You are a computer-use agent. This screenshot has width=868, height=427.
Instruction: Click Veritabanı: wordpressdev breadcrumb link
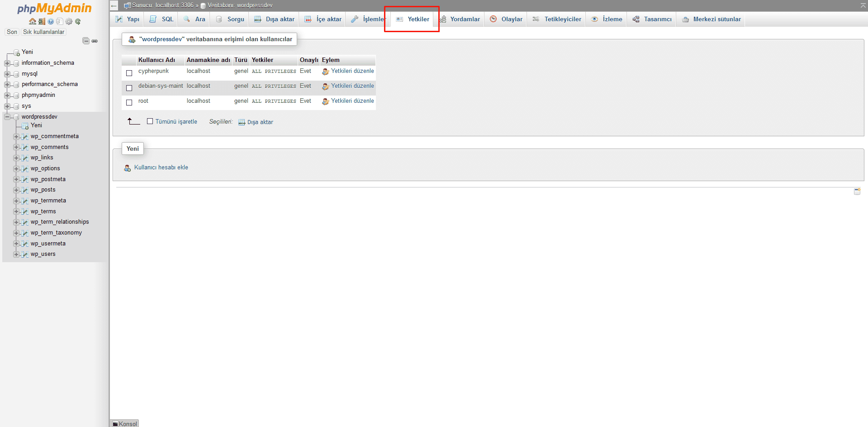tap(240, 5)
